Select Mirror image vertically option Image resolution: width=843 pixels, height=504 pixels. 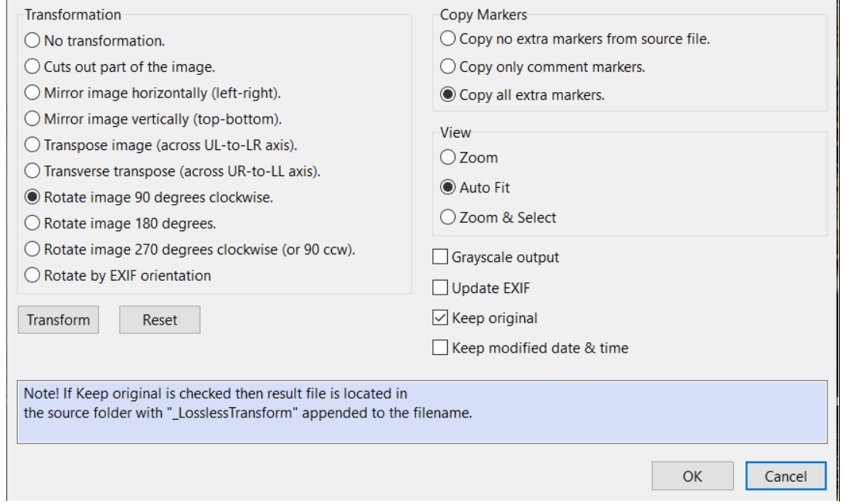pos(32,119)
